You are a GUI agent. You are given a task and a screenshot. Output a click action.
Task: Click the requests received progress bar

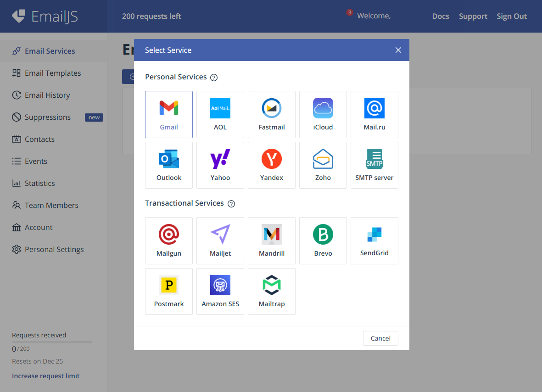(52, 342)
